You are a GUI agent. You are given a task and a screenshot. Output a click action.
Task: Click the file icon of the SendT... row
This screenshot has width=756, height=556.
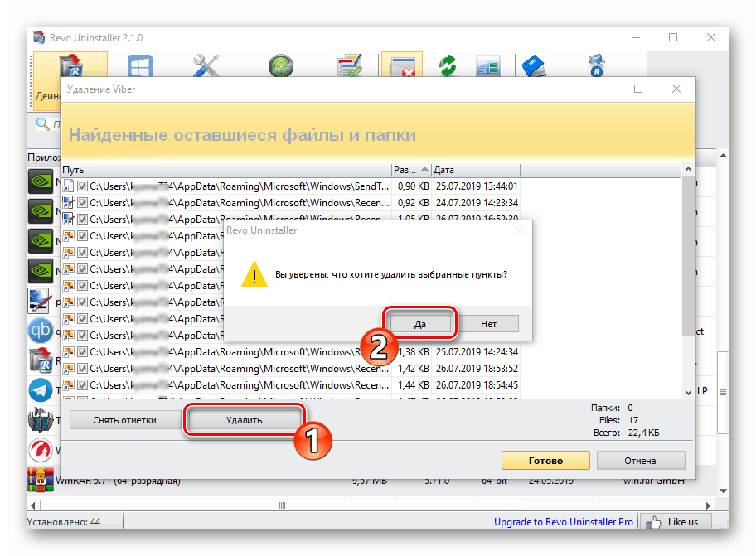pyautogui.click(x=69, y=186)
